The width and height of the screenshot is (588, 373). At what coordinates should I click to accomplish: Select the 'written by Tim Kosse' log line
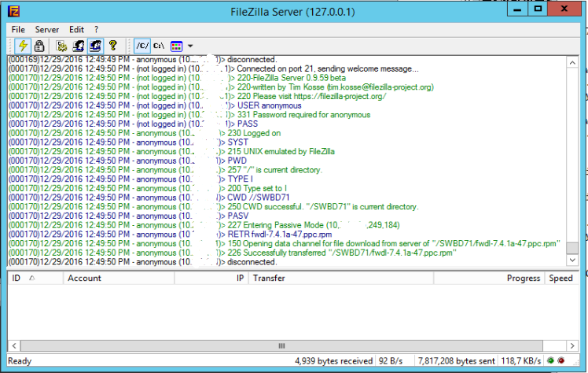[221, 87]
